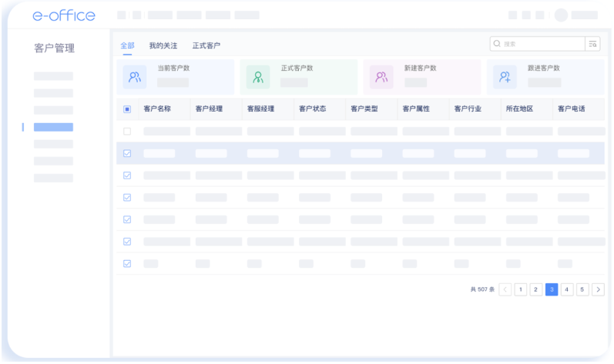The image size is (614, 364).
Task: Switch to the 正式客户 tab
Action: (x=206, y=46)
